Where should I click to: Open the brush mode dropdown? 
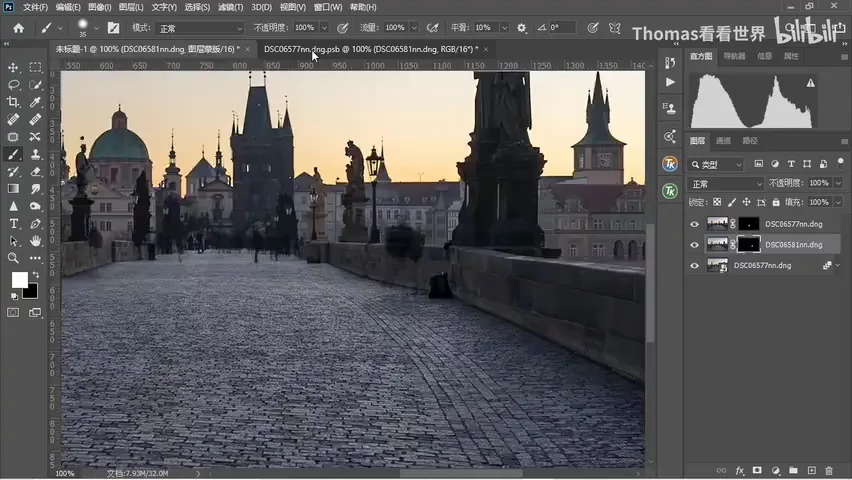(x=199, y=28)
